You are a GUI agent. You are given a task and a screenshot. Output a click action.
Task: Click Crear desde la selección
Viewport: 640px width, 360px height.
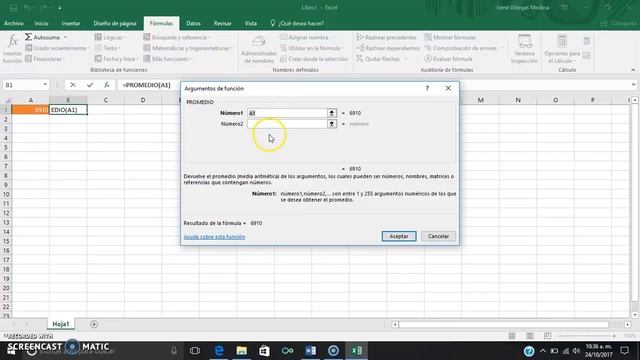point(314,59)
